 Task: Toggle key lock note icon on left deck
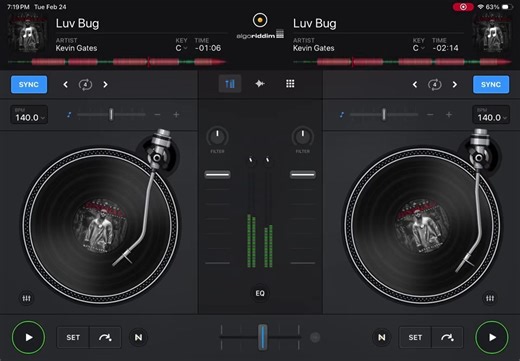[69, 115]
